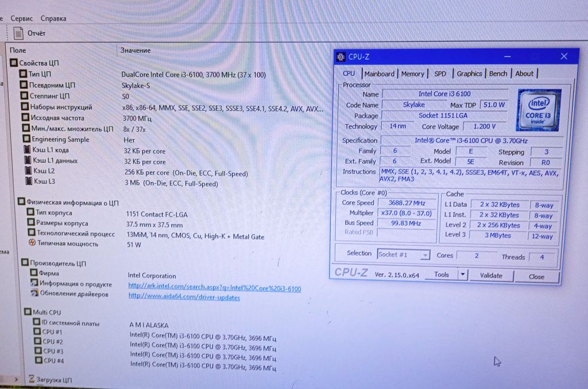
Task: Click the CPU-Z title bar app icon
Action: pyautogui.click(x=341, y=57)
